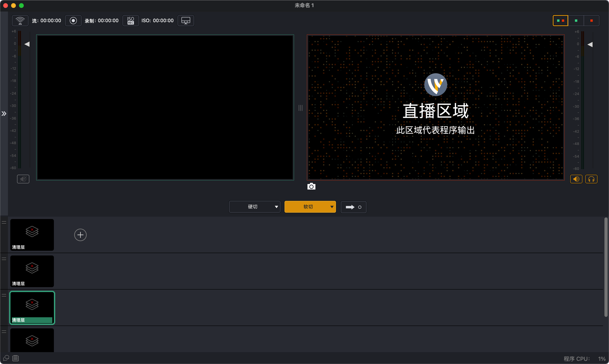Image resolution: width=609 pixels, height=364 pixels.
Task: Expand the left sidebar double-chevron
Action: tap(4, 113)
